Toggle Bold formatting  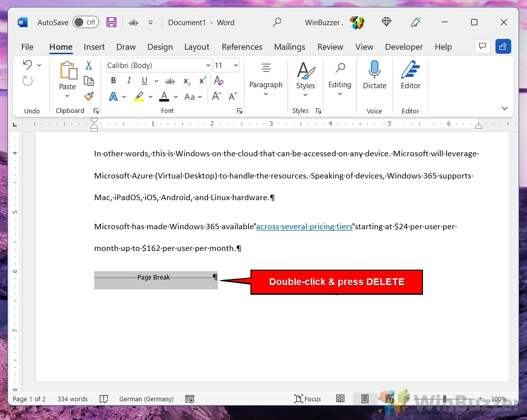[x=113, y=81]
